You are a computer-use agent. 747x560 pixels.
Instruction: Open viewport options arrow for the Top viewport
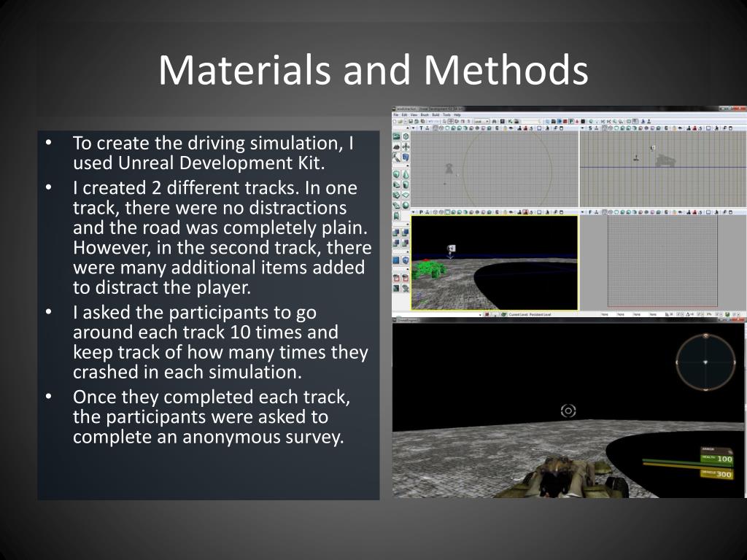click(x=413, y=128)
